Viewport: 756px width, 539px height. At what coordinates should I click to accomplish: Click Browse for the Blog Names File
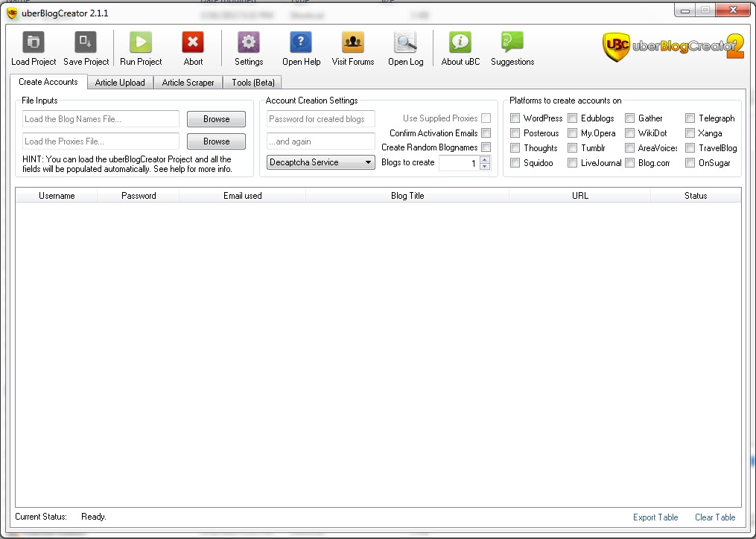point(216,119)
